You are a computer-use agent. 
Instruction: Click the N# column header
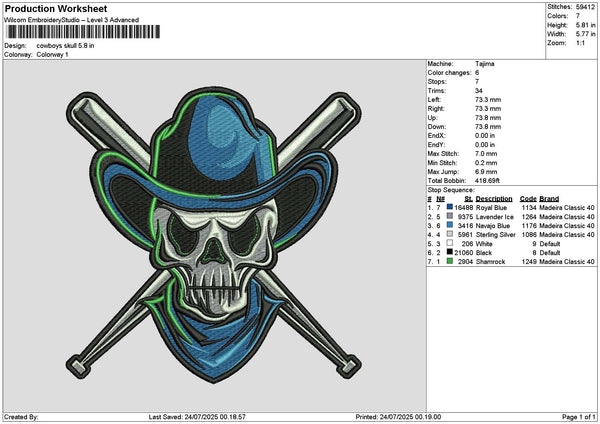438,198
